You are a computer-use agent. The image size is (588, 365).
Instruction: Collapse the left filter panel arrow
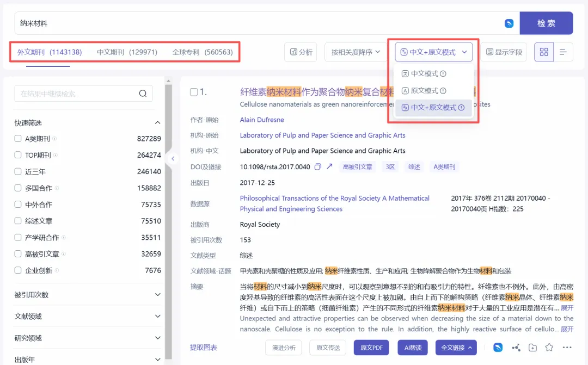tap(173, 158)
